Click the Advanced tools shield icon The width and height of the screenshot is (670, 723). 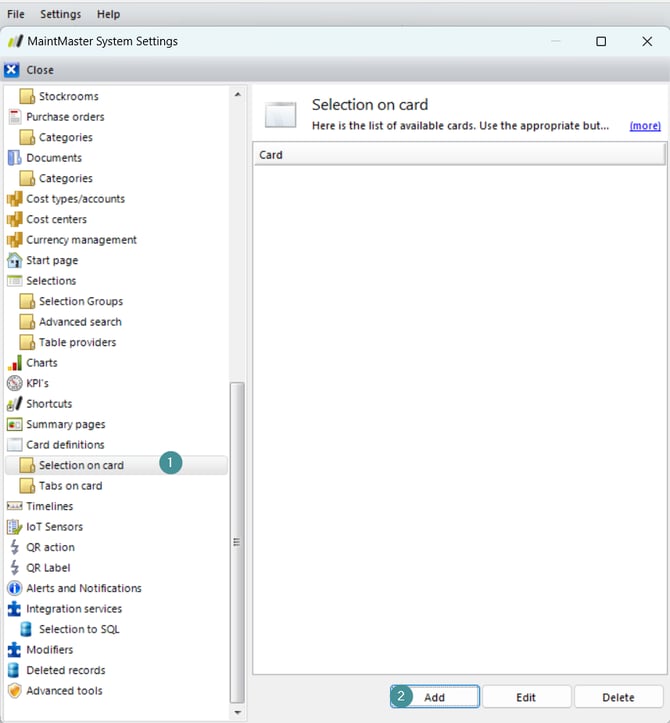click(14, 691)
